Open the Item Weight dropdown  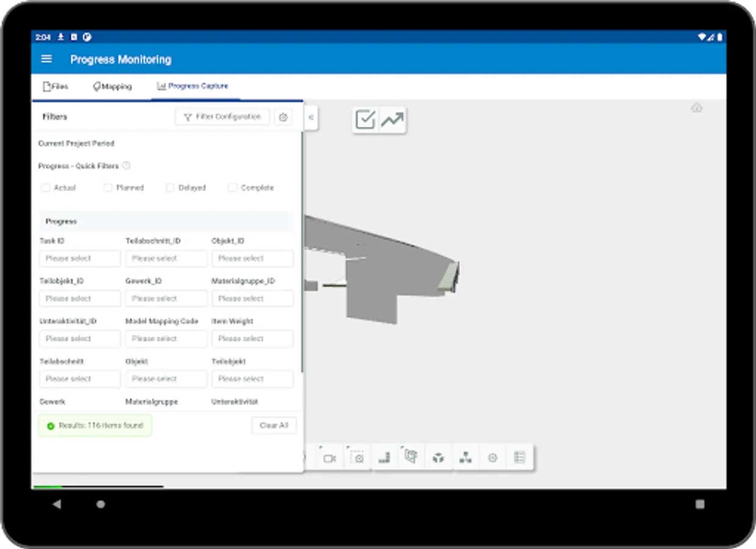click(253, 339)
